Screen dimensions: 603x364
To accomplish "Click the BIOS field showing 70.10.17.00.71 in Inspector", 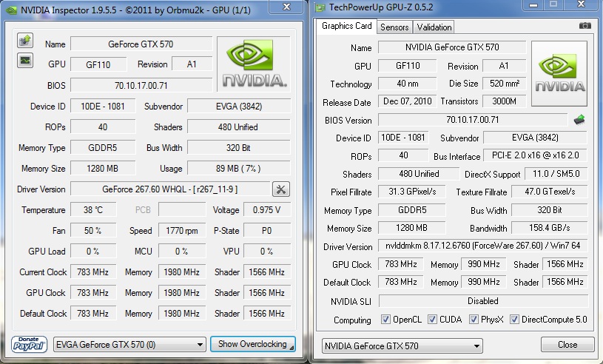I will coord(141,85).
